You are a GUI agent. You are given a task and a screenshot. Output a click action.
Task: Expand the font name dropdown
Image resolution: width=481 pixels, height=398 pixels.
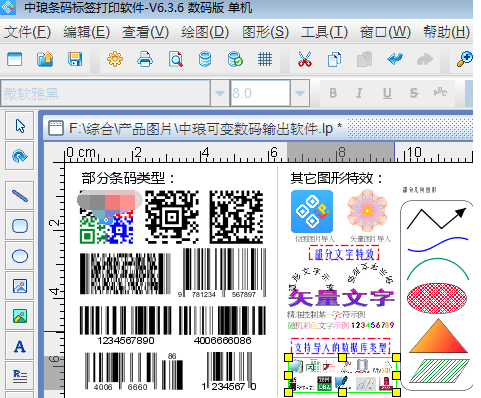pyautogui.click(x=220, y=93)
